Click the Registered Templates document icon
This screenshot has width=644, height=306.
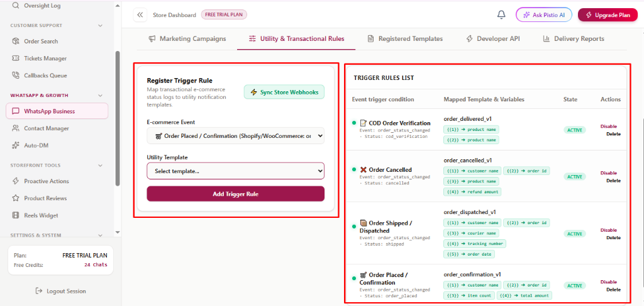tap(370, 38)
